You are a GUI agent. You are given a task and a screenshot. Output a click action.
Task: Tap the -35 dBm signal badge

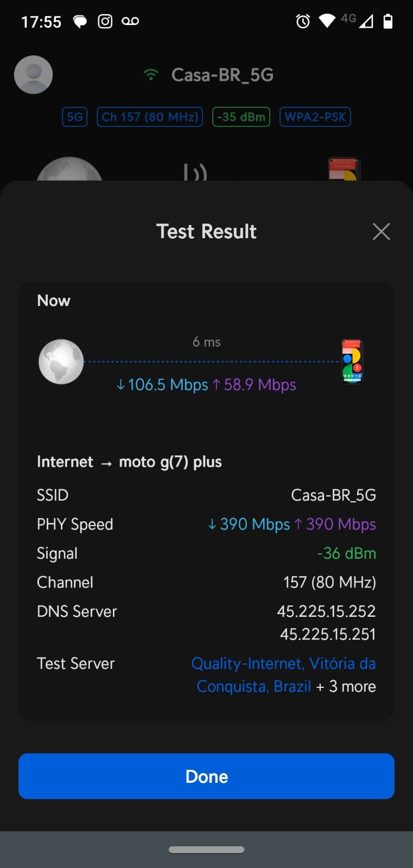click(241, 117)
